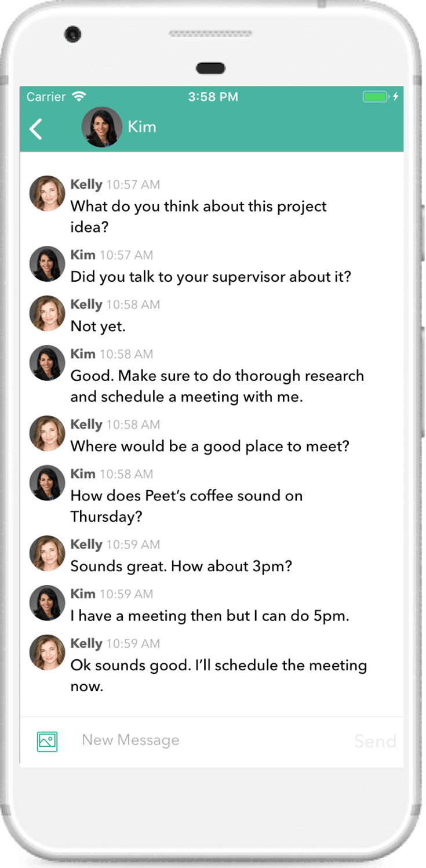Tap Kelly's avatar beside last message
The width and height of the screenshot is (426, 868).
coord(47,653)
